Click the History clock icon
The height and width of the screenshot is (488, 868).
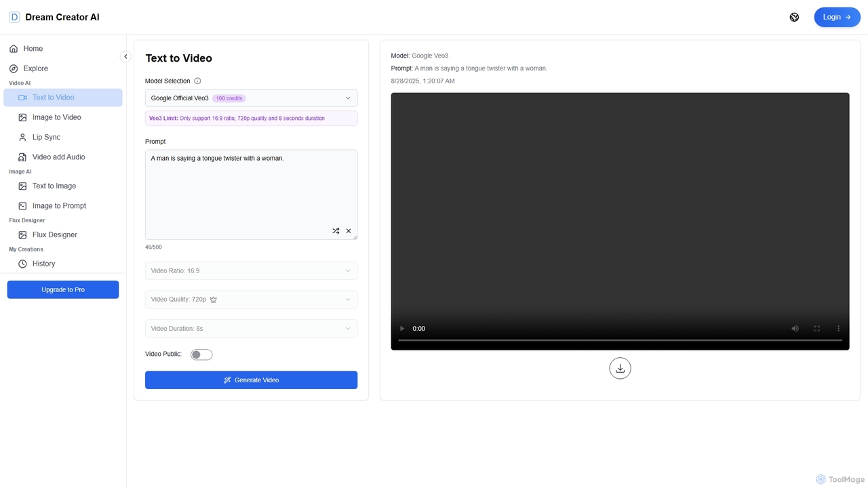click(x=22, y=264)
